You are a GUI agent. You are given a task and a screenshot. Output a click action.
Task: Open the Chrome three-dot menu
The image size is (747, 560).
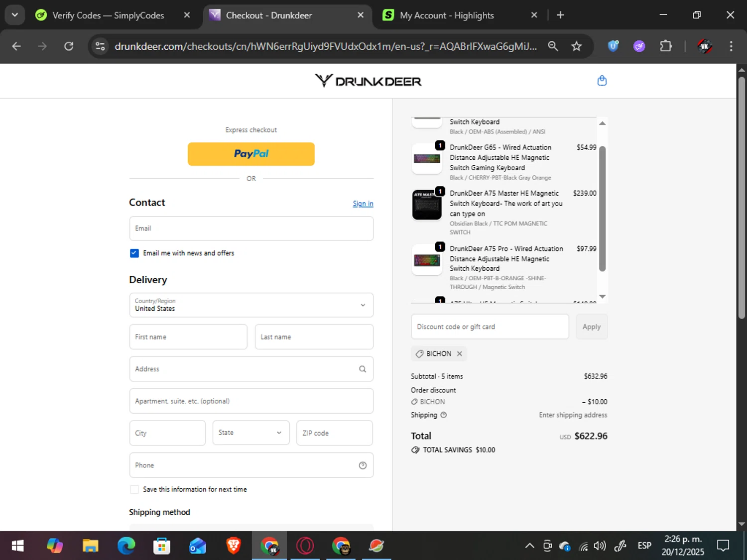point(731,46)
